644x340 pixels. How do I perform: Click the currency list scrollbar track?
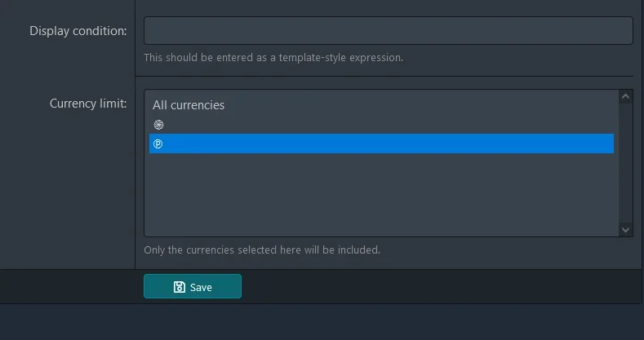point(625,163)
